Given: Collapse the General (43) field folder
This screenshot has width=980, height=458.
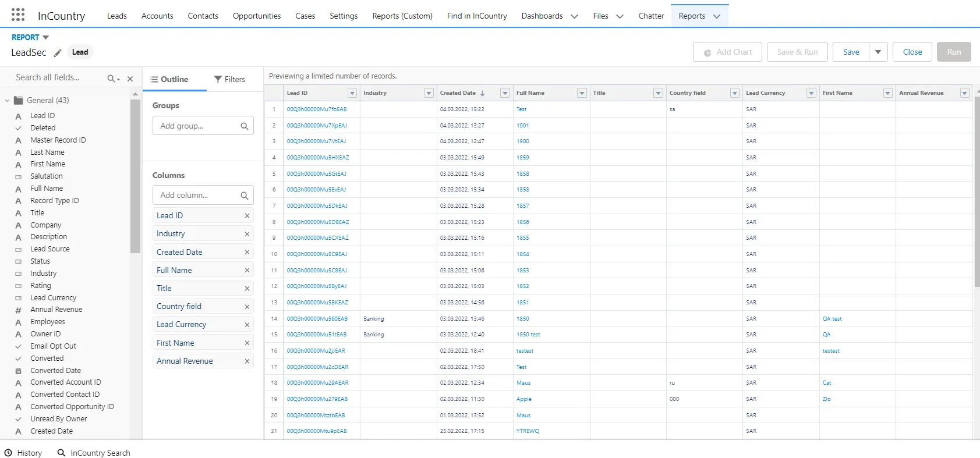Looking at the screenshot, I should tap(7, 100).
